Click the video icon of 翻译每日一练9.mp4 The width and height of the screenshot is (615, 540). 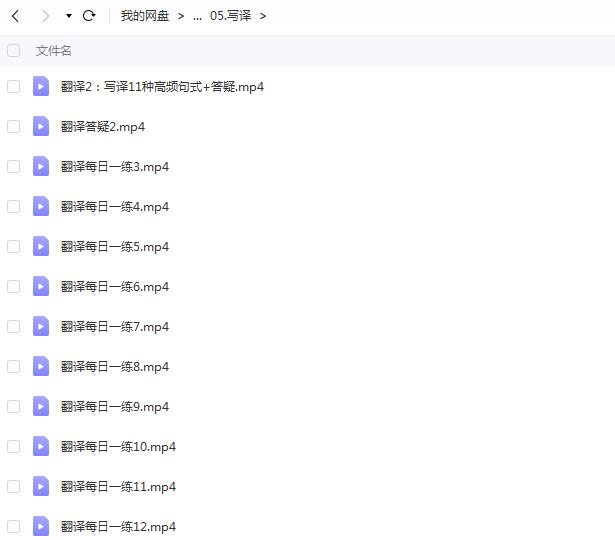41,406
